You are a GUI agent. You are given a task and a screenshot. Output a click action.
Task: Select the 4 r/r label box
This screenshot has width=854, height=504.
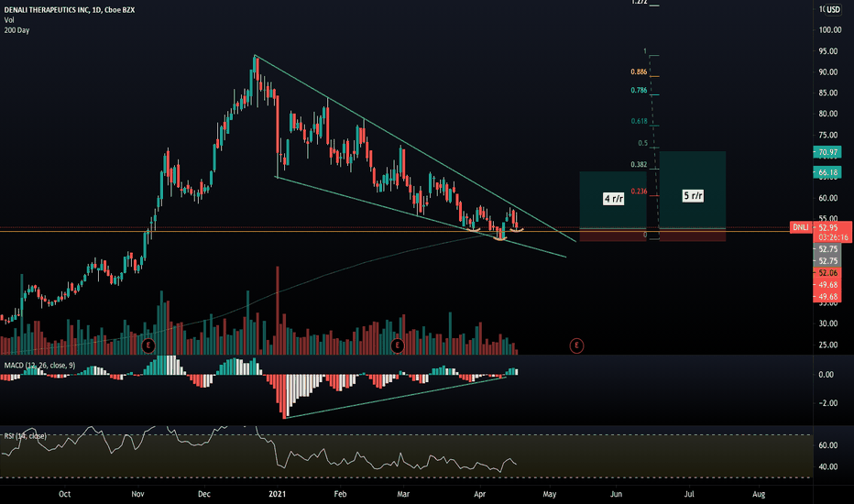tap(613, 198)
